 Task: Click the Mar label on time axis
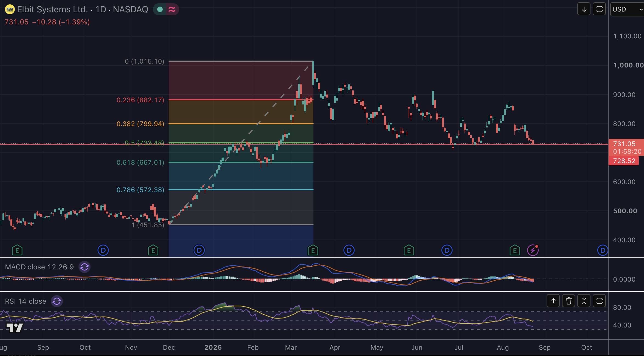coord(291,348)
